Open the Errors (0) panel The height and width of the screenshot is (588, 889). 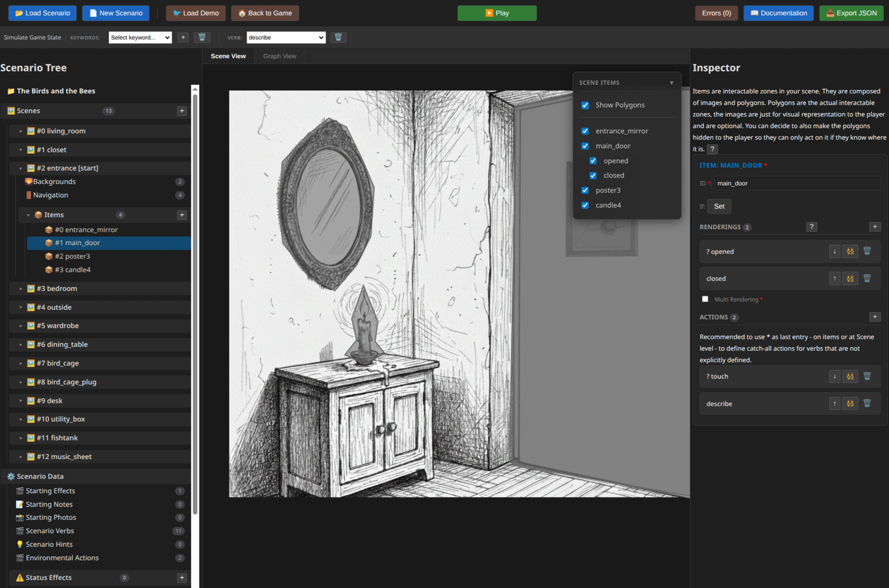click(716, 13)
